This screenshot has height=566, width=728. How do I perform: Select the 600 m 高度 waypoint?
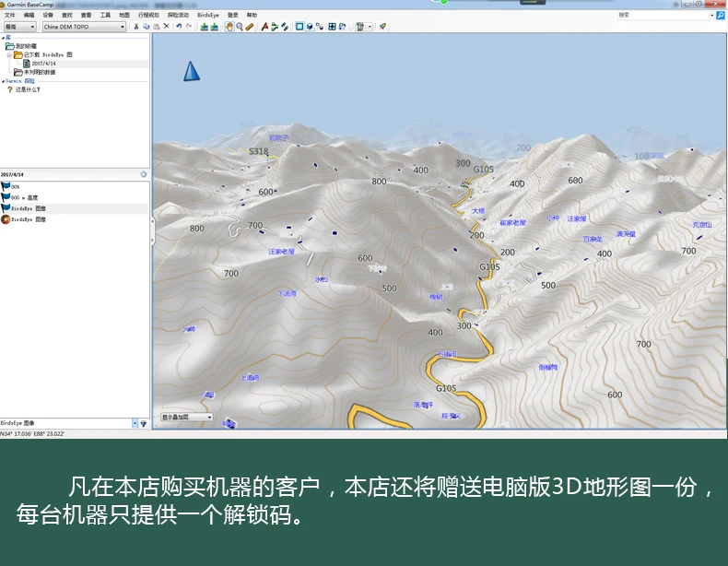[19, 197]
